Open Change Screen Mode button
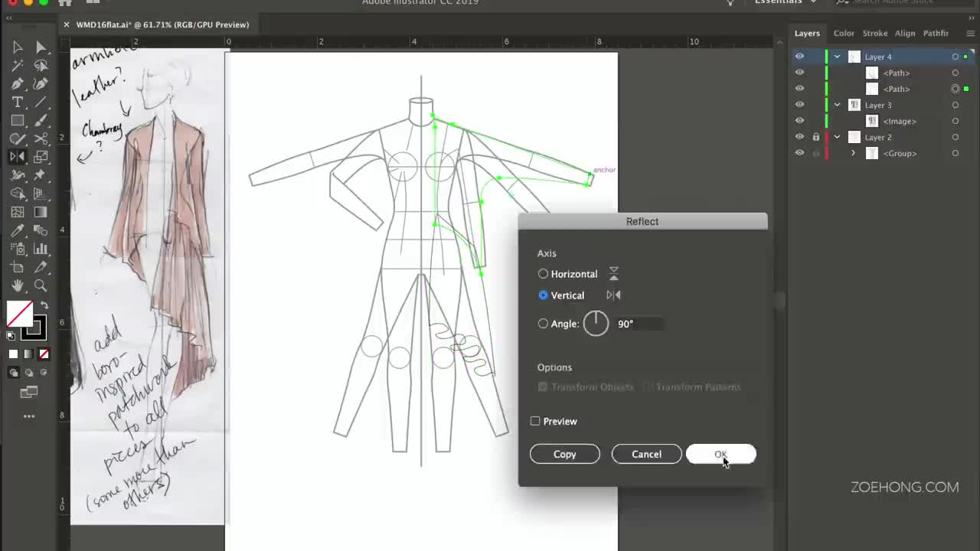This screenshot has width=980, height=551. point(28,392)
